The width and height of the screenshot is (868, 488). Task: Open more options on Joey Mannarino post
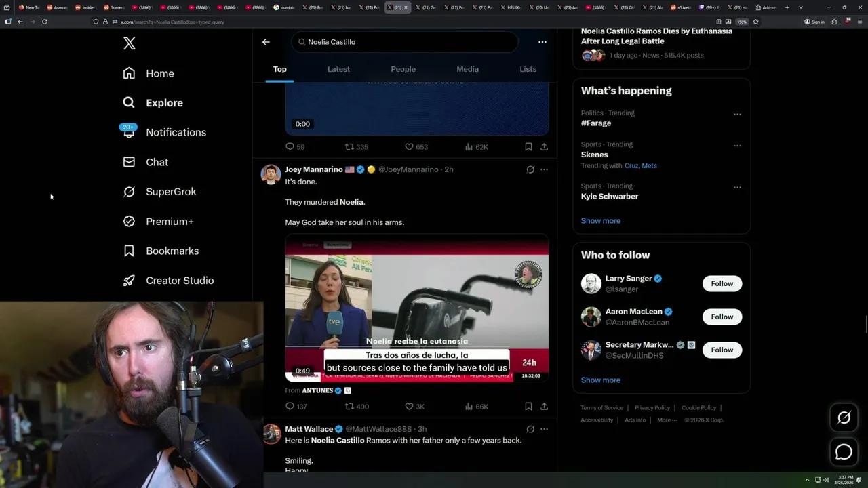544,169
